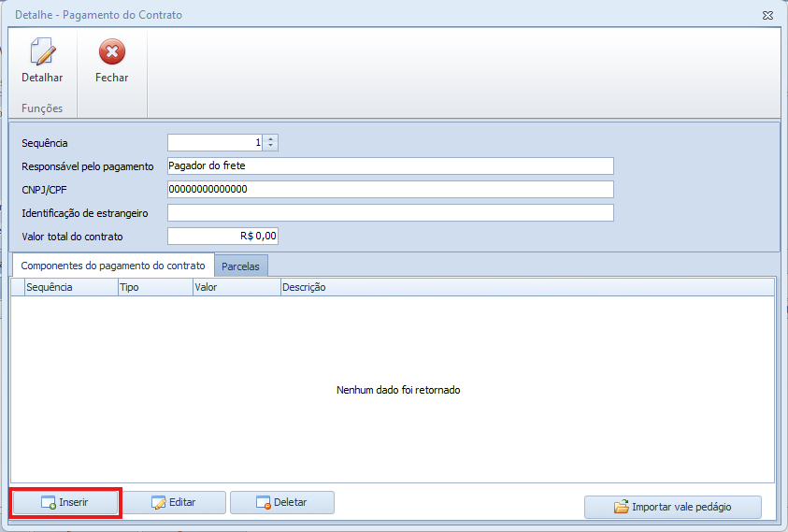Decrease the Sequência value with down arrow
Viewport: 788px width, 532px height.
coord(271,147)
